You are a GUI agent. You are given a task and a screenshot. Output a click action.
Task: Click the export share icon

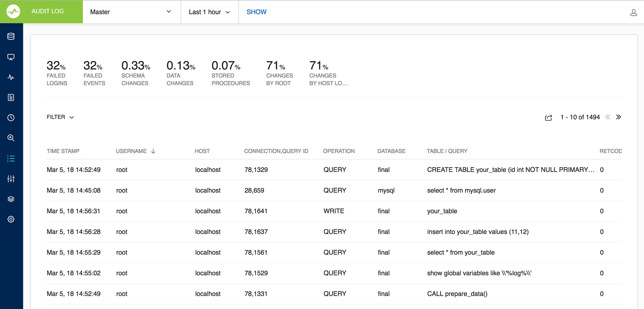(548, 117)
